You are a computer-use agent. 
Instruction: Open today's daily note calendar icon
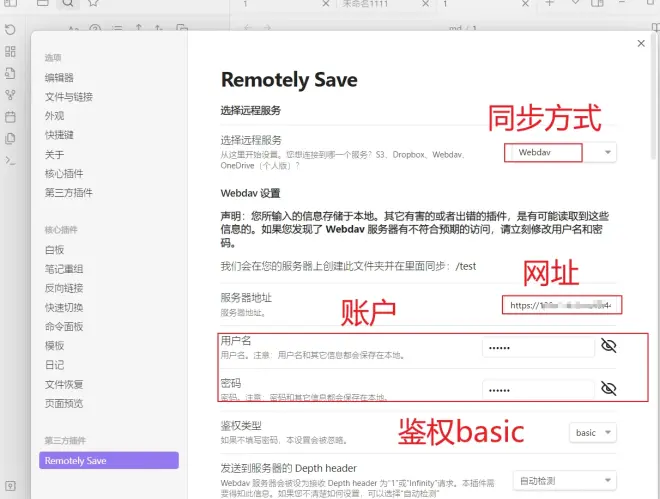pos(10,117)
